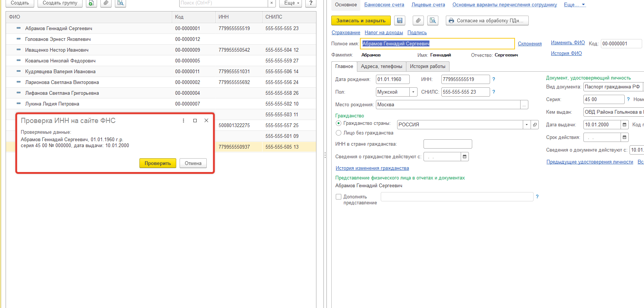Open help with the question mark button
This screenshot has width=644, height=308.
point(311,3)
